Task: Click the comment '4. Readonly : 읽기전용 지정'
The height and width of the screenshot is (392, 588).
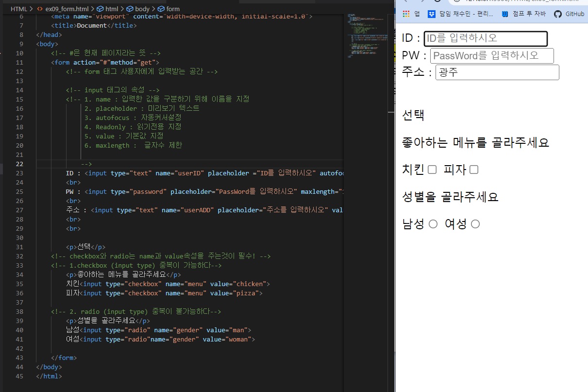Action: click(x=133, y=127)
